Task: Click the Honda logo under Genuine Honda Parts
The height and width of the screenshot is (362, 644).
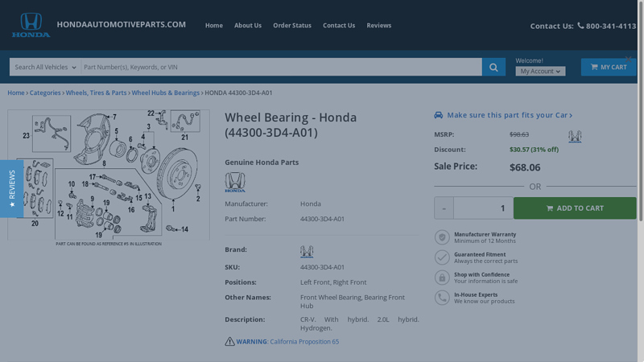Action: click(x=234, y=183)
